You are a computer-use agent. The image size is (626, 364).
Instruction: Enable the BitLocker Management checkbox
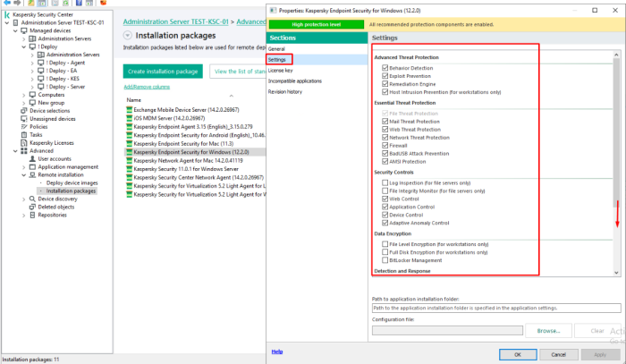coord(385,260)
